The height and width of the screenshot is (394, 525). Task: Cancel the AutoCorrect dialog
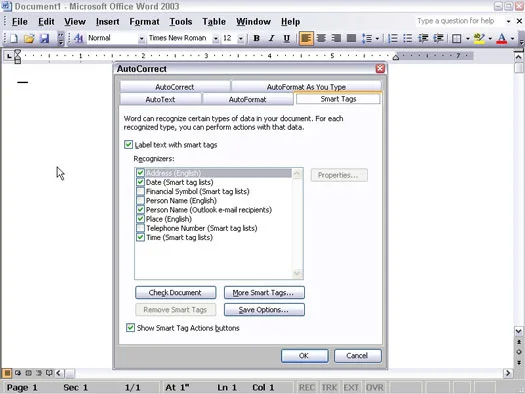tap(358, 356)
